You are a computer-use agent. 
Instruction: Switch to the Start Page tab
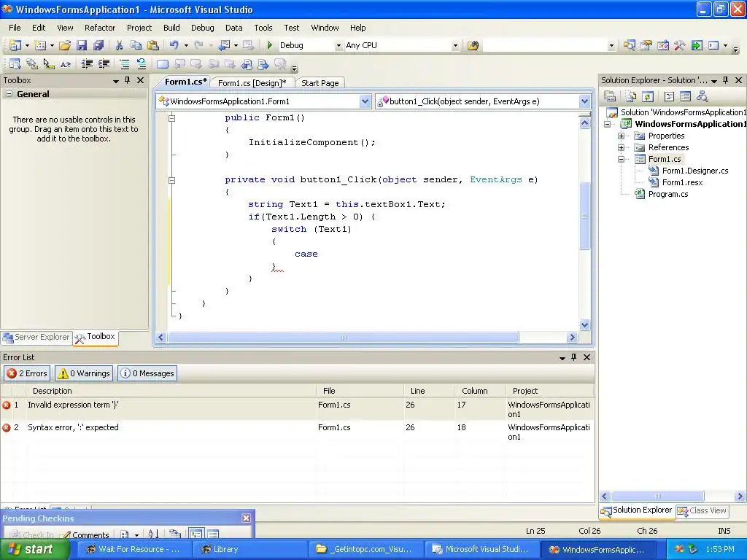pyautogui.click(x=320, y=83)
